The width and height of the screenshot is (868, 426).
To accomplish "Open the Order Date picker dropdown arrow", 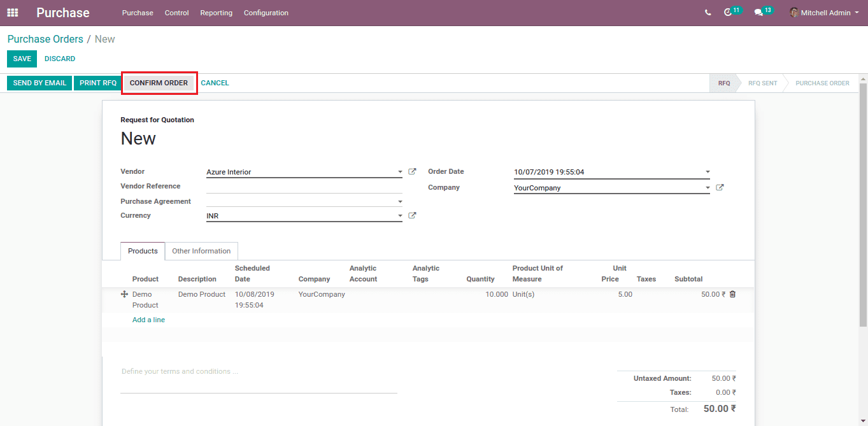I will (708, 172).
